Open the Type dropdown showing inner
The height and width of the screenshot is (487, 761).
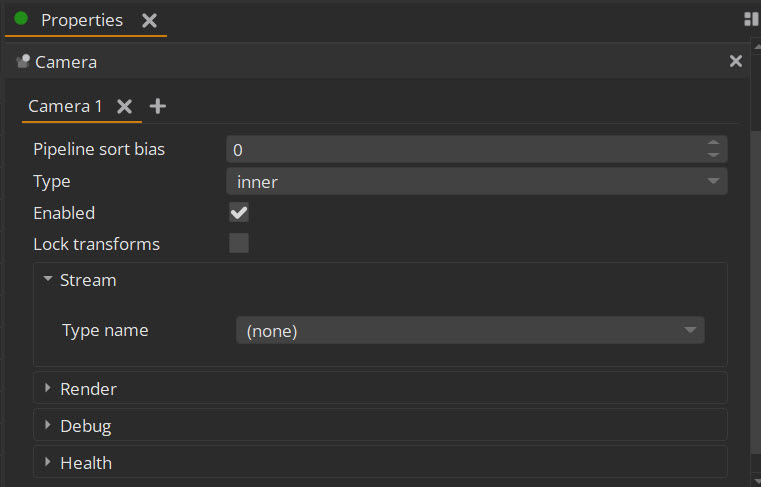[477, 182]
